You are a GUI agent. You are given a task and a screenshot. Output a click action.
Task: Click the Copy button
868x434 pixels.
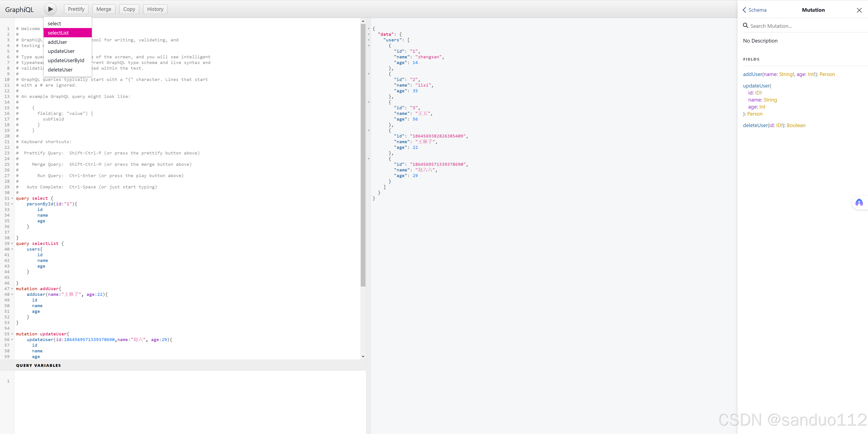pos(129,9)
